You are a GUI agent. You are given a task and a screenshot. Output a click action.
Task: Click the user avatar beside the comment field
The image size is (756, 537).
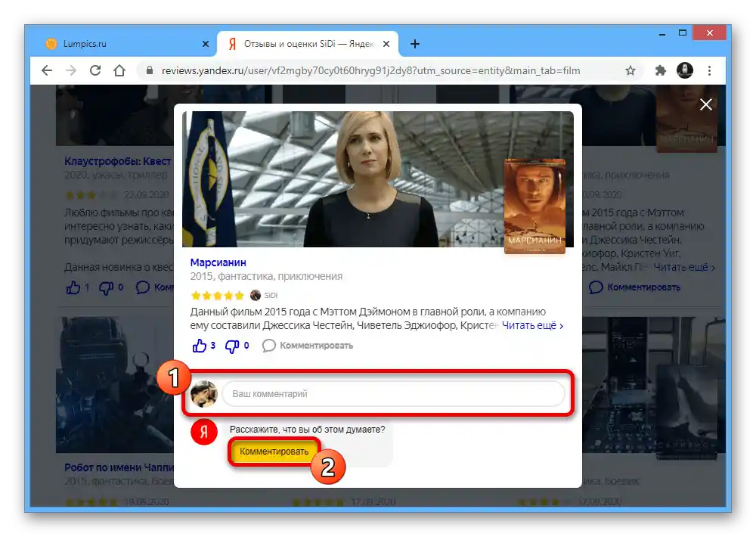pos(204,394)
